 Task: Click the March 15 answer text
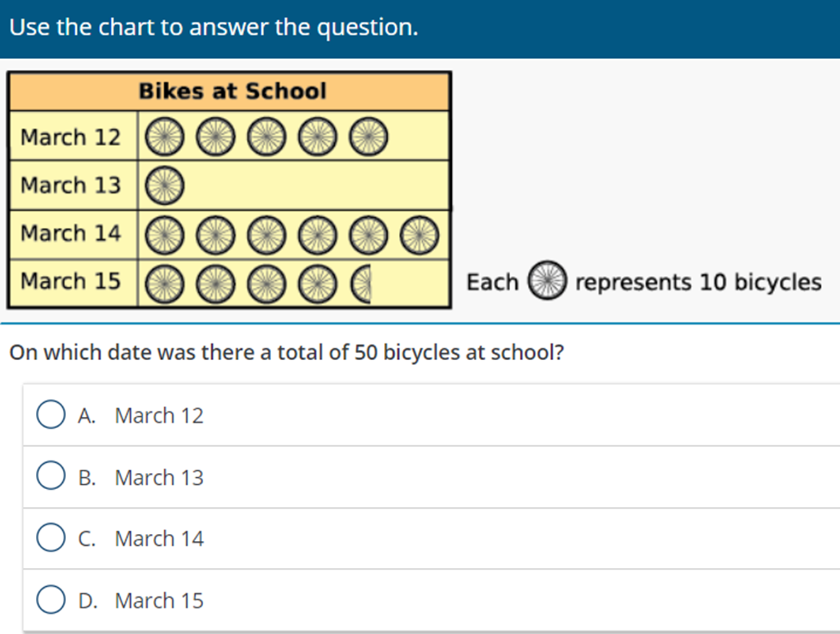tap(159, 600)
